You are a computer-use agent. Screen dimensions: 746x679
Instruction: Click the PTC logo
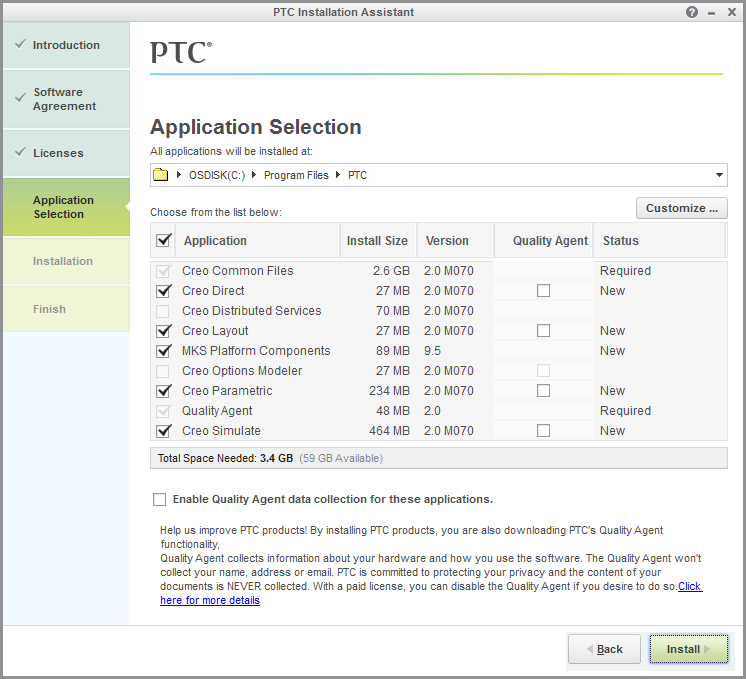[x=181, y=52]
